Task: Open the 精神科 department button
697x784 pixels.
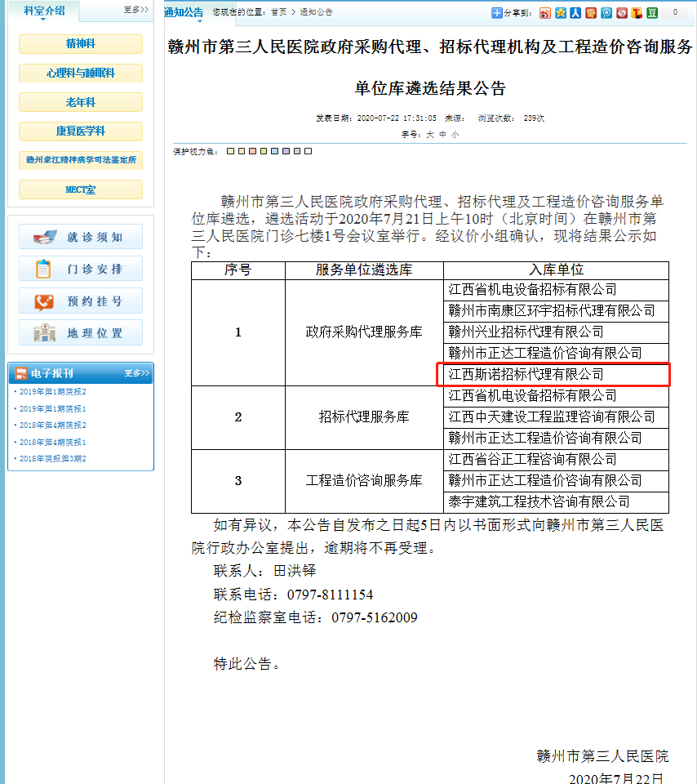Action: click(x=81, y=44)
